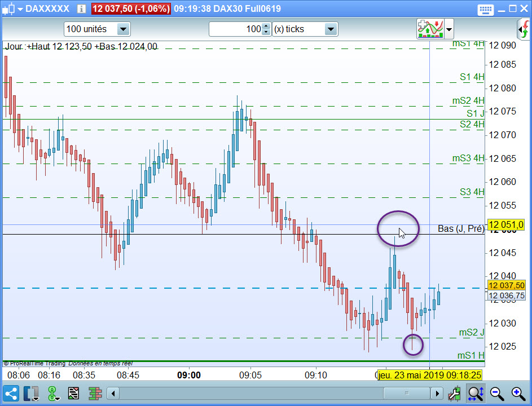
Task: Click the 12 080 price axis label
Action: [502, 88]
